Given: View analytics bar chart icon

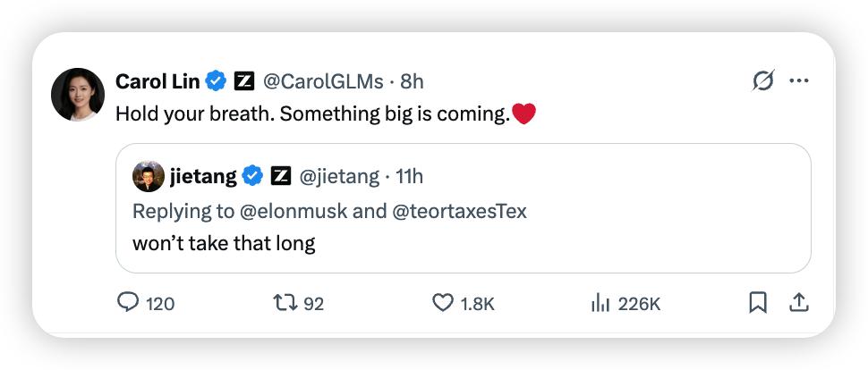Looking at the screenshot, I should pyautogui.click(x=600, y=303).
